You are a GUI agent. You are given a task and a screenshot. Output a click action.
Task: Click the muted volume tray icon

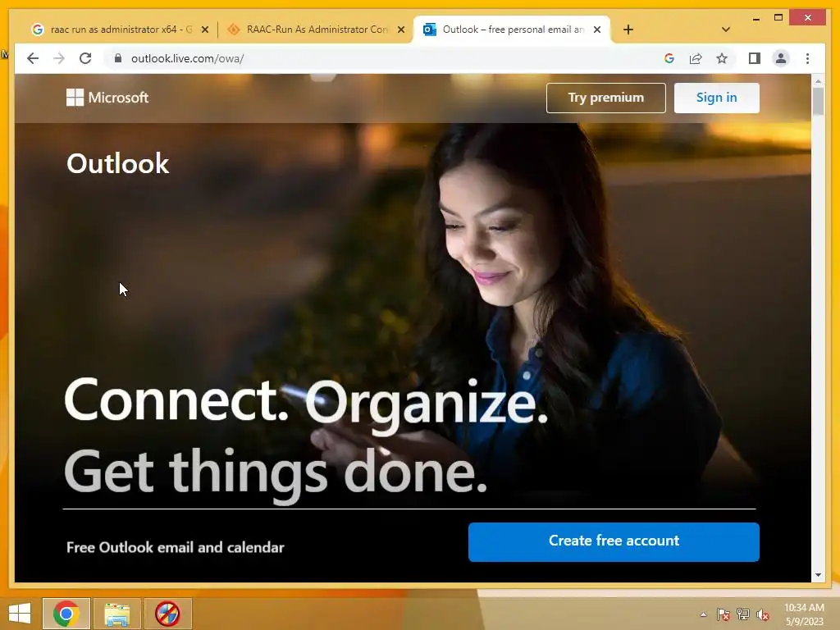(763, 614)
